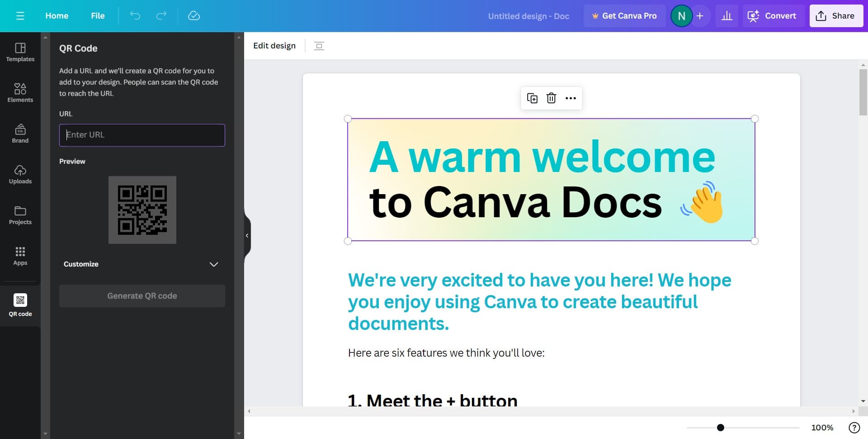Image resolution: width=868 pixels, height=439 pixels.
Task: Open the analytics bar chart icon
Action: (x=726, y=16)
